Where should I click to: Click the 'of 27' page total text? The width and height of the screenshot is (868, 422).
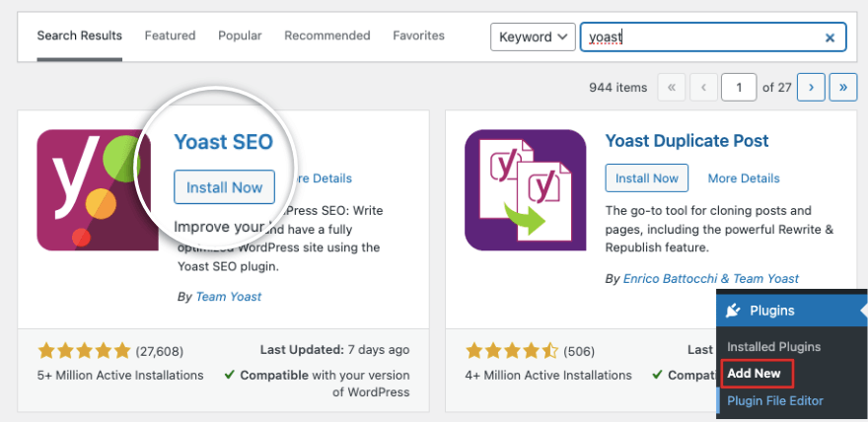click(x=776, y=88)
